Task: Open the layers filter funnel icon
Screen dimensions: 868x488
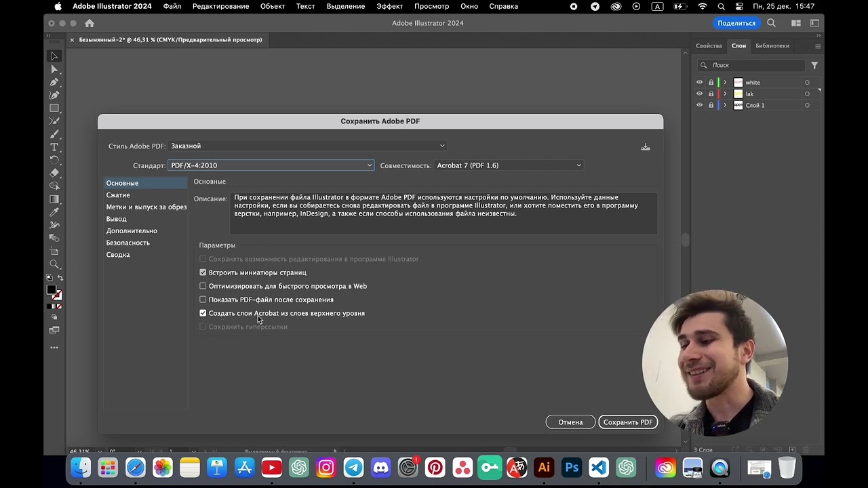Action: [814, 65]
